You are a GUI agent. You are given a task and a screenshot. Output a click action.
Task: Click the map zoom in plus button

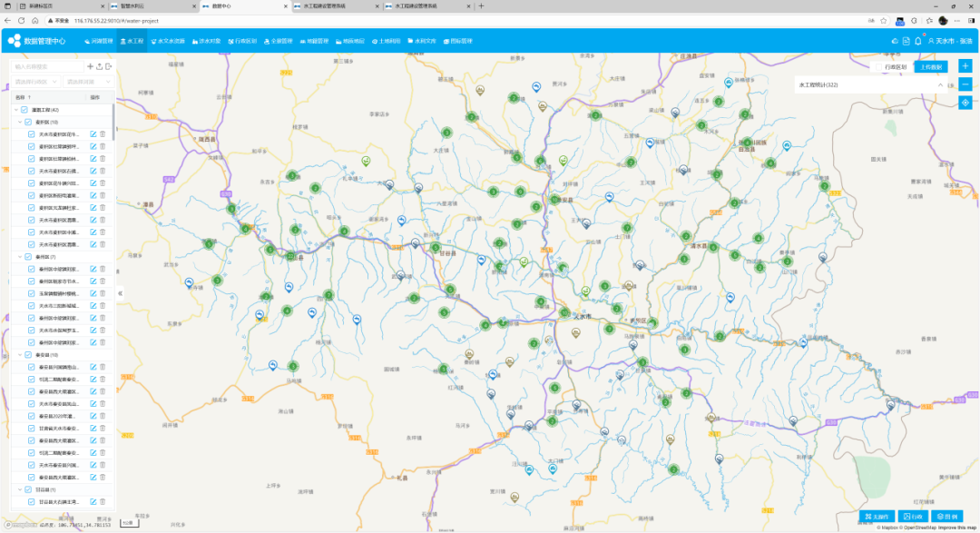point(965,66)
